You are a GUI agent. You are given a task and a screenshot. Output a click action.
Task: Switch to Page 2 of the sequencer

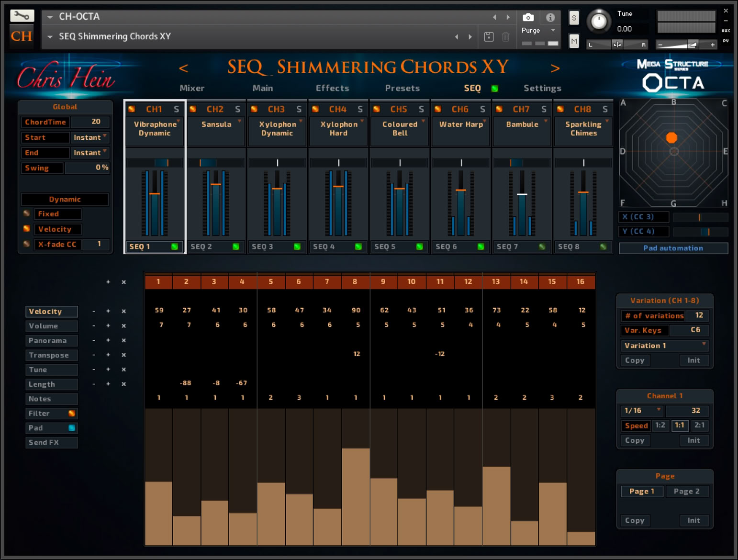pyautogui.click(x=687, y=491)
